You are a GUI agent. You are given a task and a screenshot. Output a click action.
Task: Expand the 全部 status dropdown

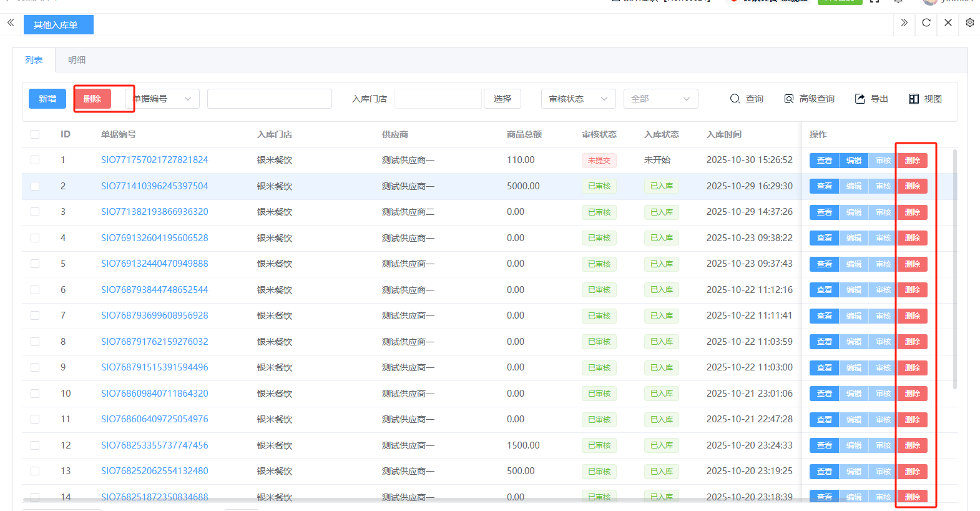pyautogui.click(x=660, y=99)
